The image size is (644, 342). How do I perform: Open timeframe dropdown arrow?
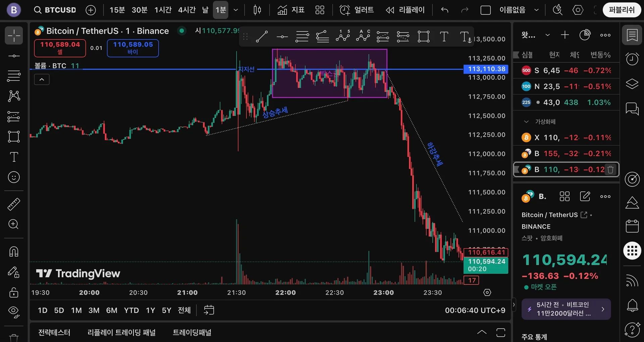click(236, 10)
